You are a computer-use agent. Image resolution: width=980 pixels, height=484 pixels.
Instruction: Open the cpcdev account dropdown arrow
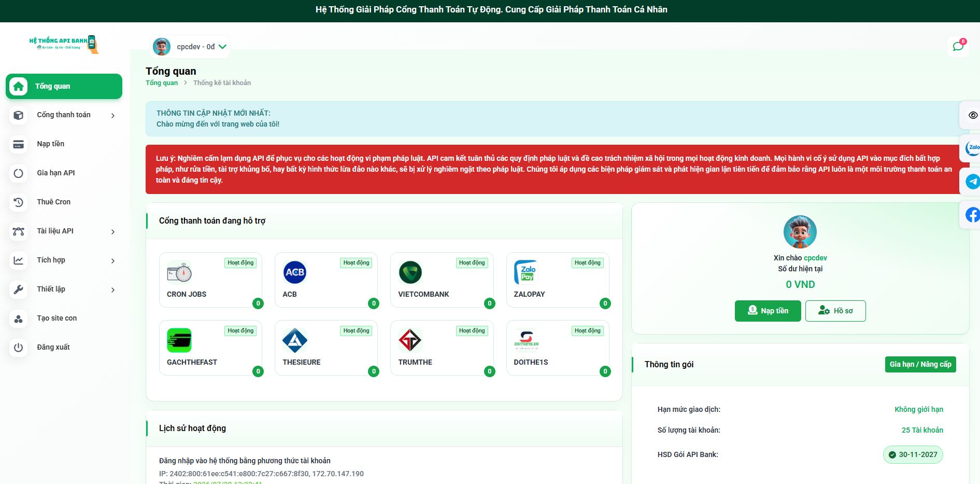pos(222,47)
